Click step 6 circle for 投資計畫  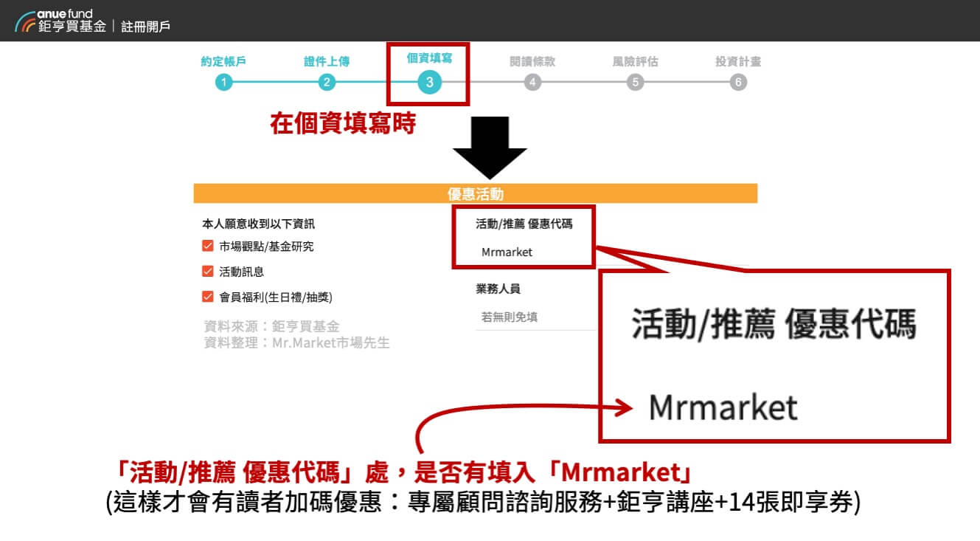pyautogui.click(x=738, y=83)
